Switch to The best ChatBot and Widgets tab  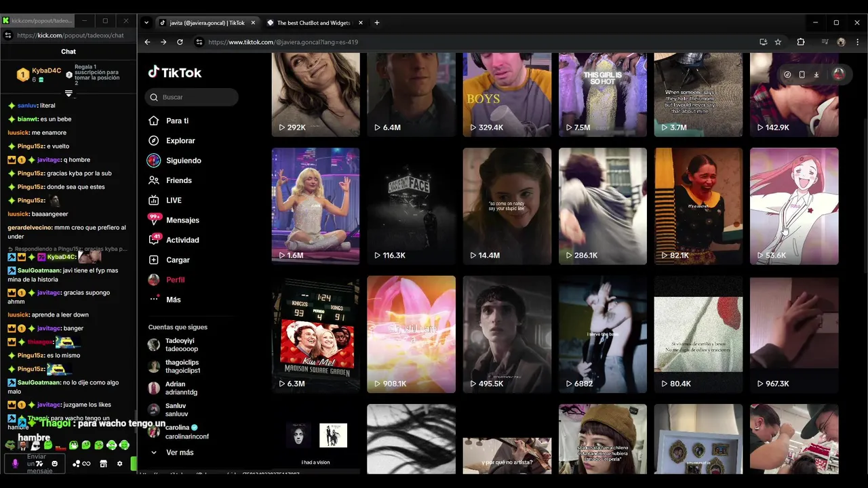313,23
